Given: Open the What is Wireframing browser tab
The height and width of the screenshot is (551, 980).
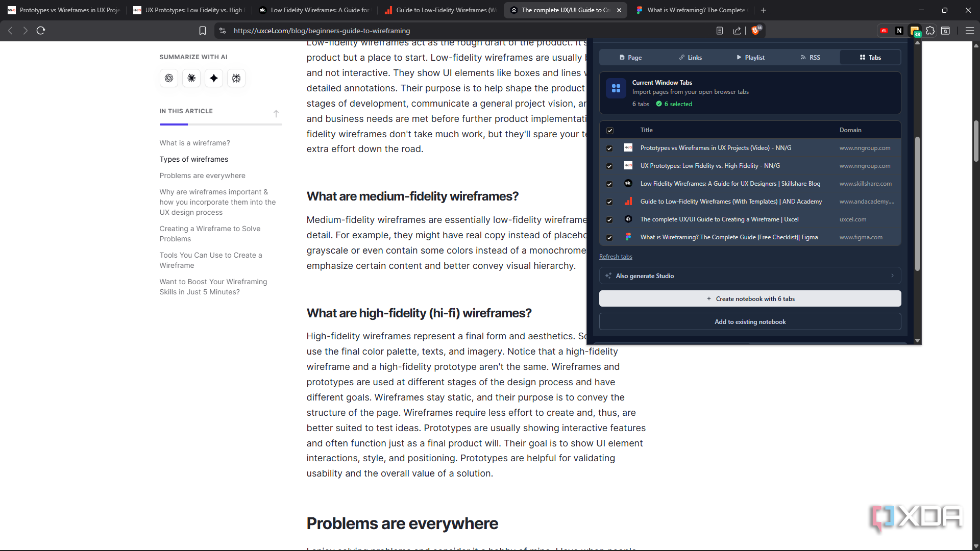Looking at the screenshot, I should (x=692, y=10).
